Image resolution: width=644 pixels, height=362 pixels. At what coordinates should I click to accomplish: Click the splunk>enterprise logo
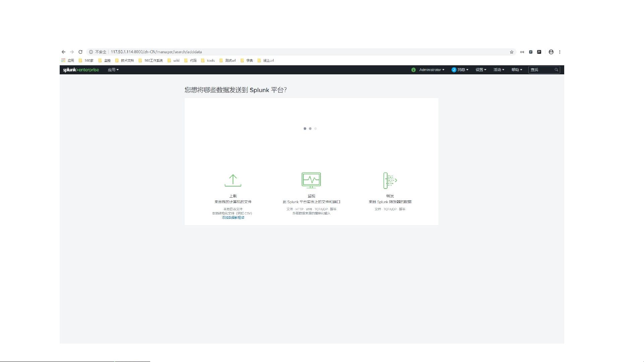pos(81,70)
